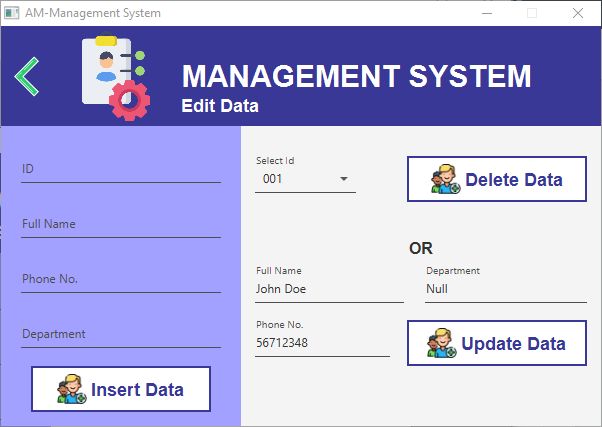Click the Department field showing Null

tap(506, 289)
